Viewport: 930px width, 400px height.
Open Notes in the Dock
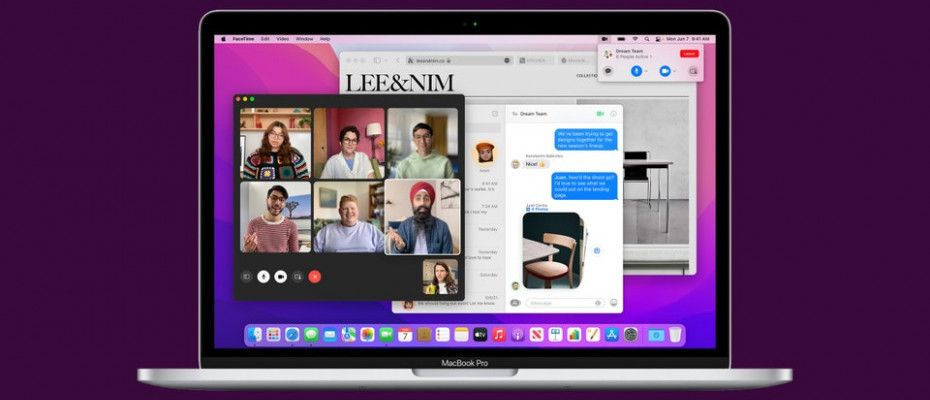click(x=461, y=334)
